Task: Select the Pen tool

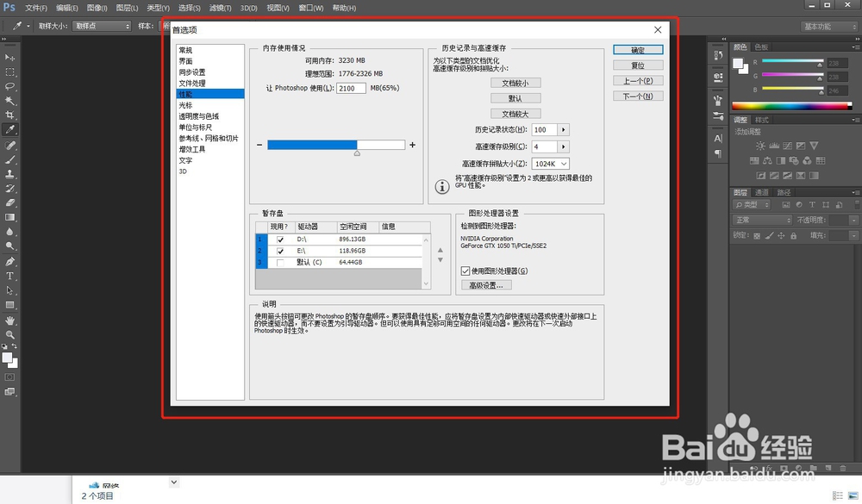Action: coord(9,261)
